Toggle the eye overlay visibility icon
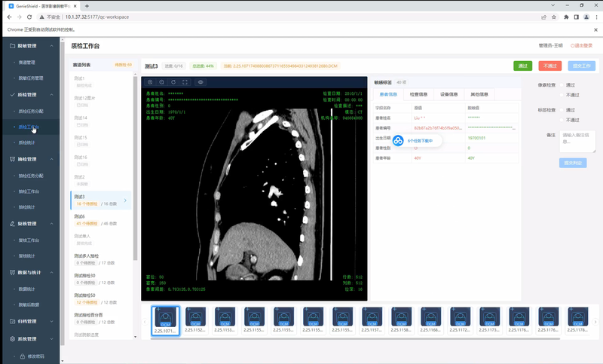The image size is (603, 364). (x=200, y=82)
